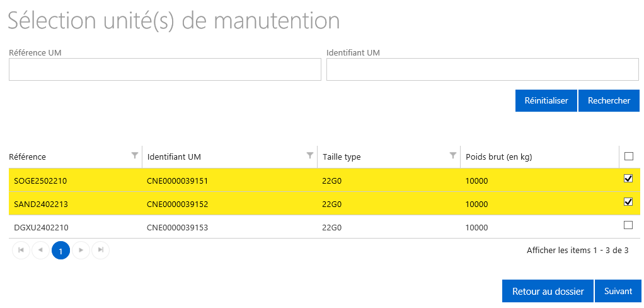Open the filter icon for Taille type column
The height and width of the screenshot is (308, 644).
click(452, 155)
